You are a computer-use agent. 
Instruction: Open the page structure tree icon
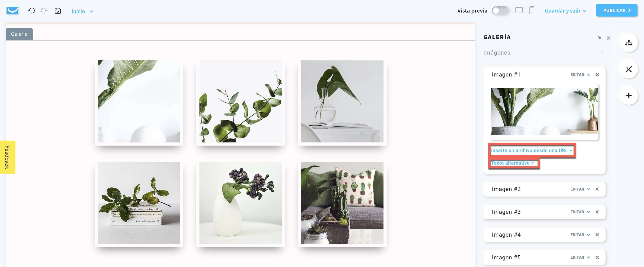[x=629, y=43]
